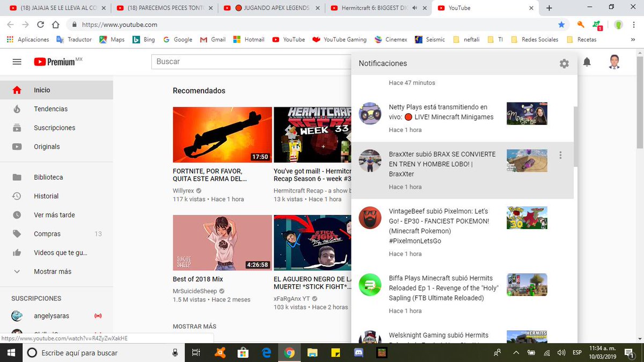Open File Explorer from the taskbar

tap(312, 352)
